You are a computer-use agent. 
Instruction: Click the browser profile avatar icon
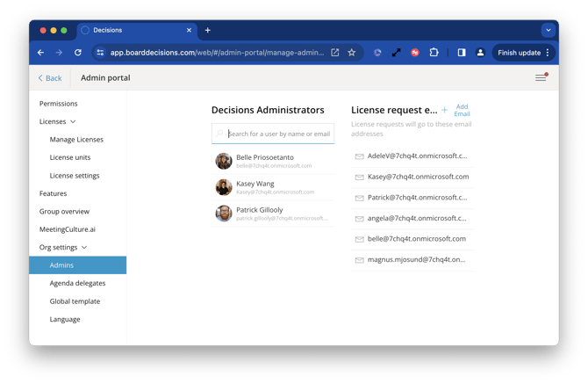click(480, 53)
